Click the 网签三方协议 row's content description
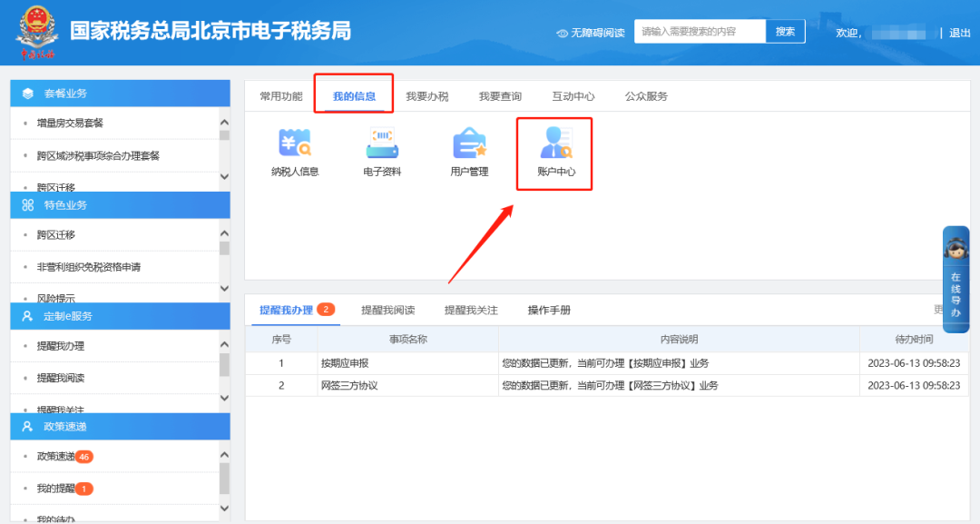Screen dimensions: 980x524 tap(610, 386)
